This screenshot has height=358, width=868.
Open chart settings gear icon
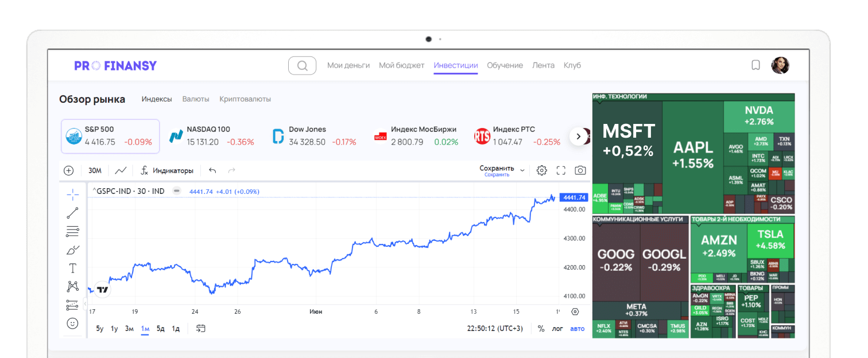(542, 170)
